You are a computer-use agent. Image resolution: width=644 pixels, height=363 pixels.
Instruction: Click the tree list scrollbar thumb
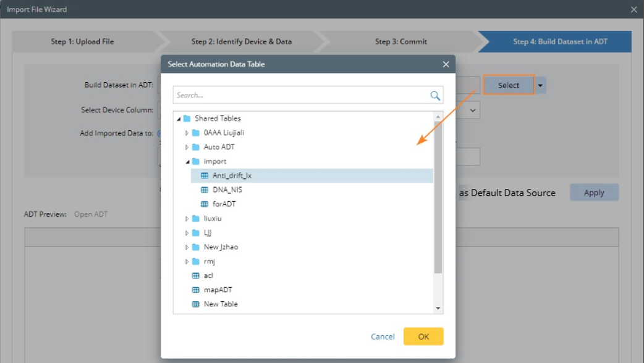(x=438, y=198)
